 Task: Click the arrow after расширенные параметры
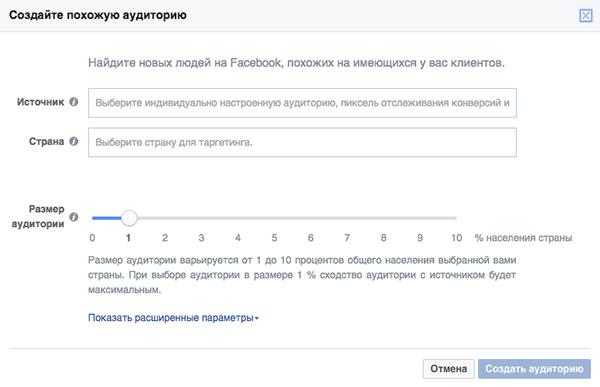tap(257, 318)
